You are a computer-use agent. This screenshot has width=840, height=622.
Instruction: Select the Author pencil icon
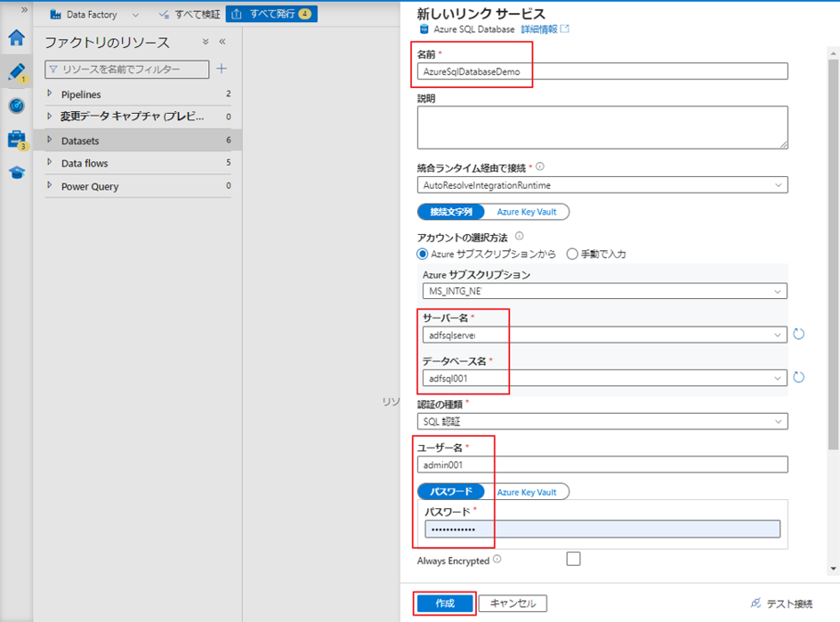coord(16,72)
